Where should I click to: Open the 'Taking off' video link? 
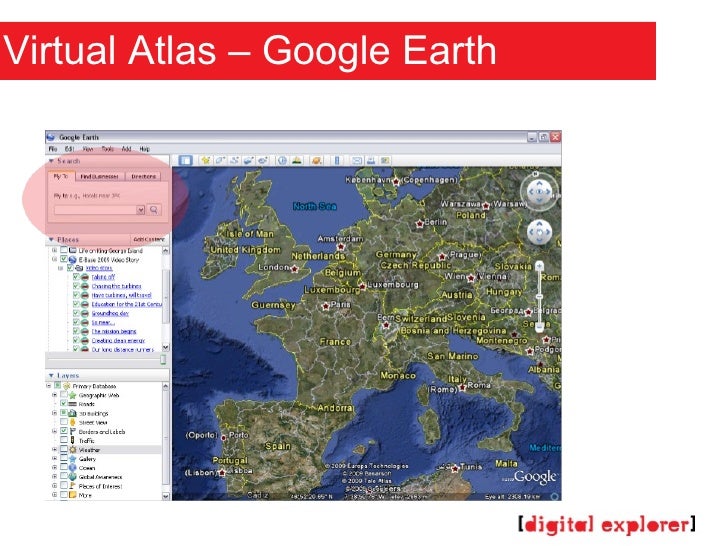tap(103, 277)
